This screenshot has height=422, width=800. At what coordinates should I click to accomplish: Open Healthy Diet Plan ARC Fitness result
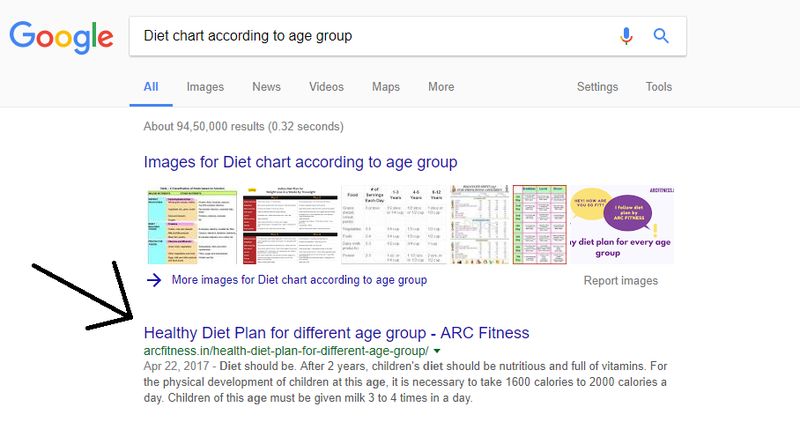tap(337, 333)
